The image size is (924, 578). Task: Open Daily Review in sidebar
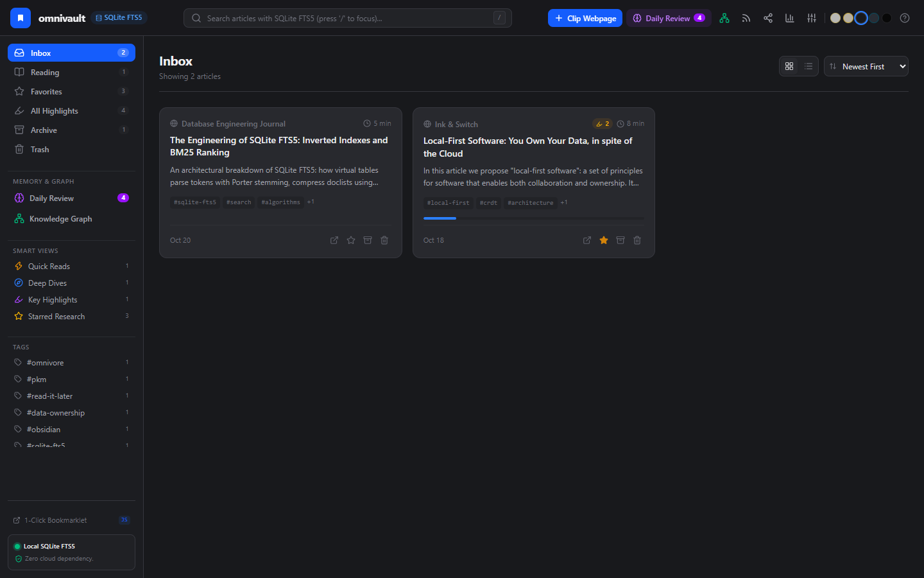tap(71, 198)
